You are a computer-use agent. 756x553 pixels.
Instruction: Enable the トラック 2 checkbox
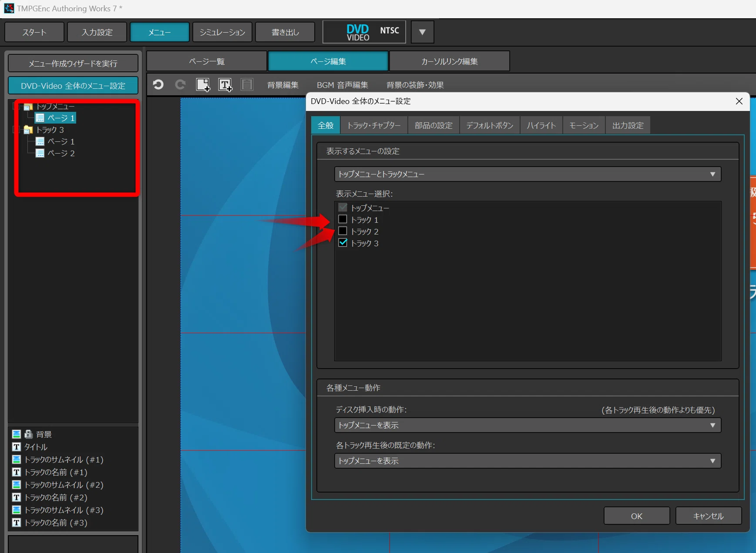(343, 231)
